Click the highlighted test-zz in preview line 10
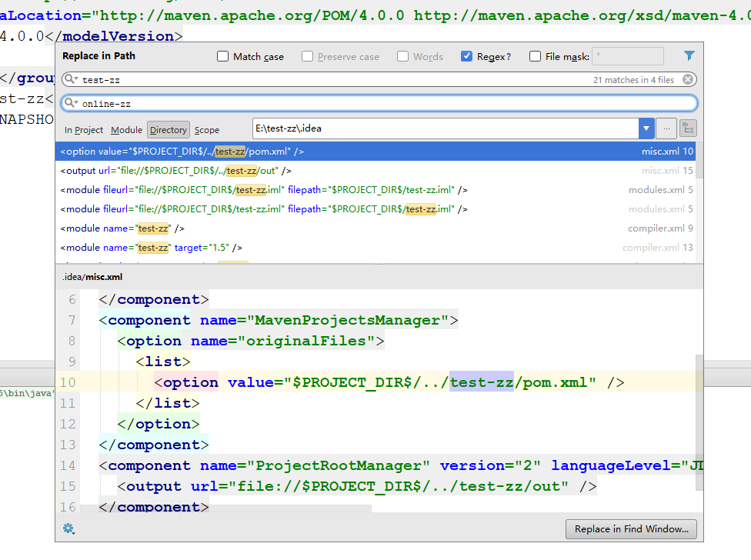 [482, 382]
